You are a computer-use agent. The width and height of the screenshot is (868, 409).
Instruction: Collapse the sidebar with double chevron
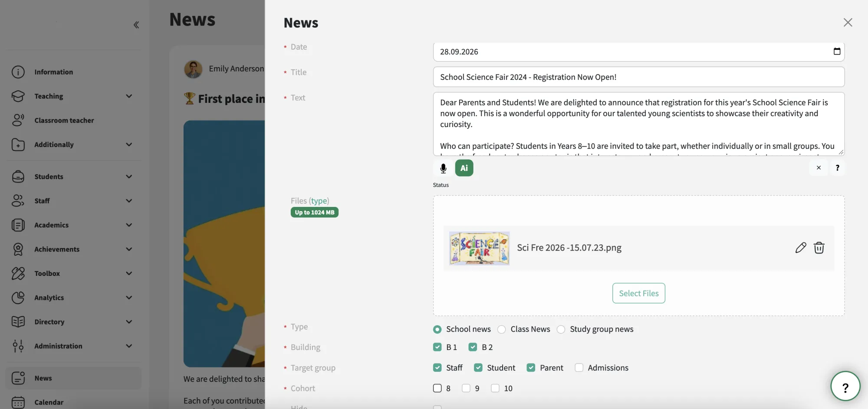click(136, 25)
